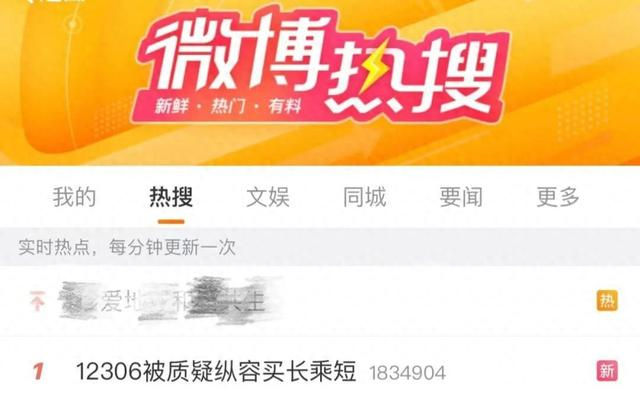Screen dimensions: 640x405
Task: Click the circular decoration in banner
Action: coord(73,24)
